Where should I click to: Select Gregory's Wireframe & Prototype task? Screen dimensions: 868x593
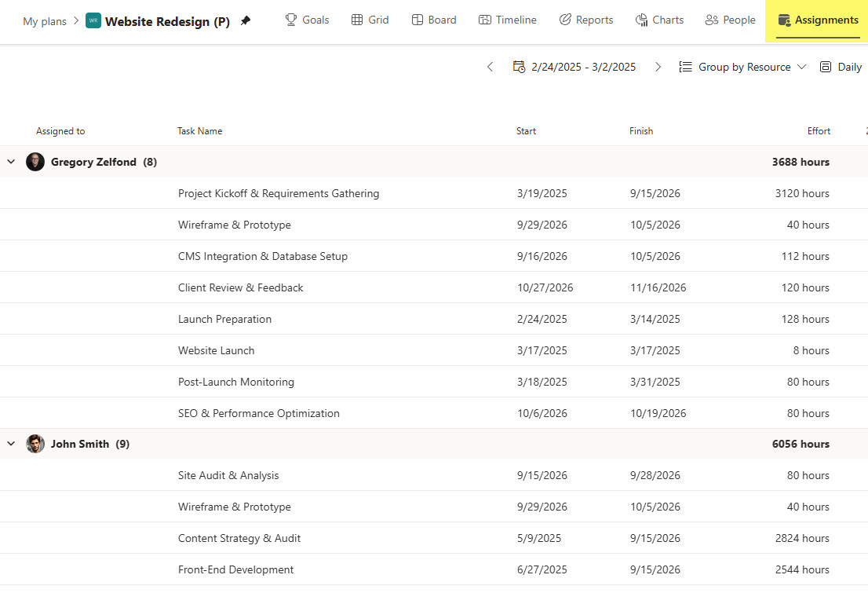click(x=234, y=225)
